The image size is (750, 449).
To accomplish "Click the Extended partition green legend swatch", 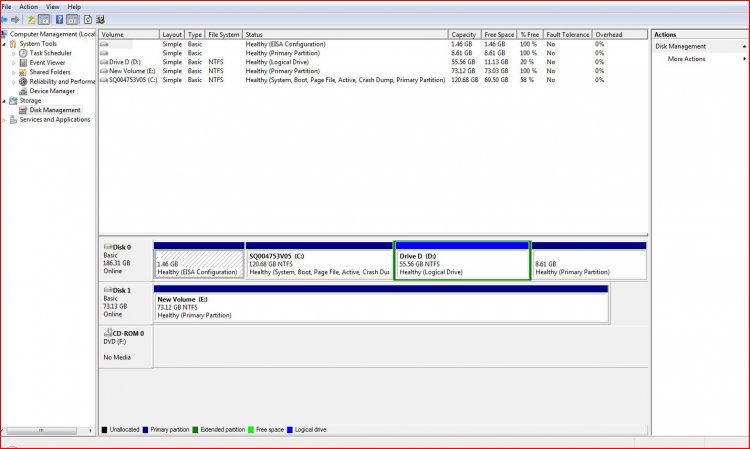I will click(195, 429).
